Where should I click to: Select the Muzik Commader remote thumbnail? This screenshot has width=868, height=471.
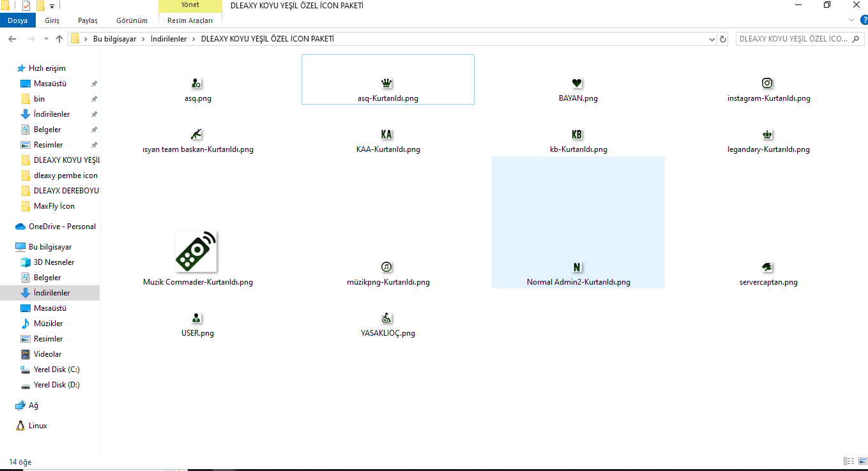coord(196,251)
